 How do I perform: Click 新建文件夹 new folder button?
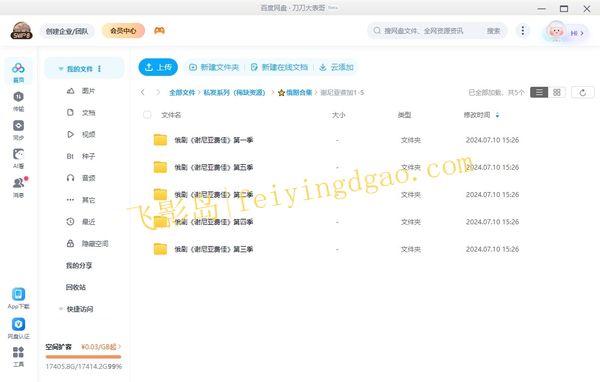click(x=214, y=67)
